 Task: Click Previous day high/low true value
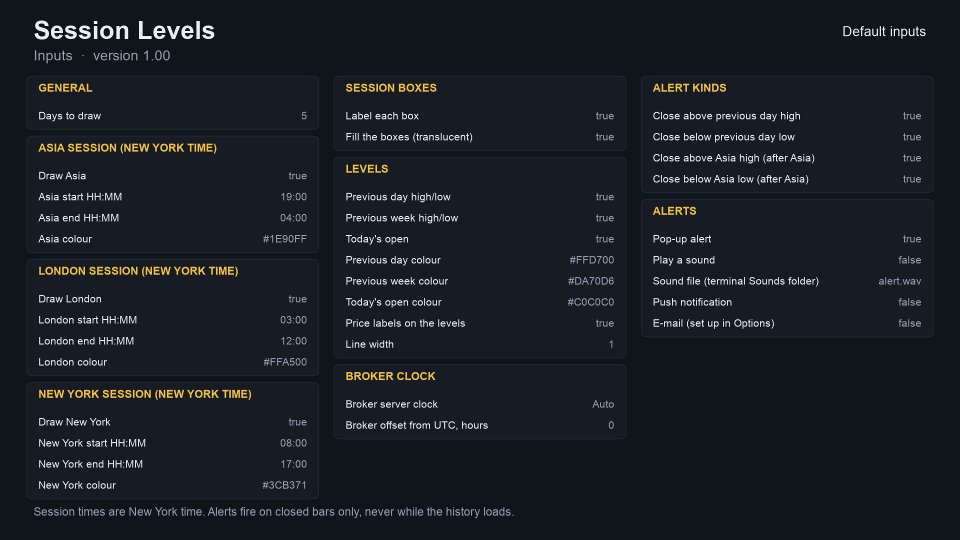[x=605, y=197]
